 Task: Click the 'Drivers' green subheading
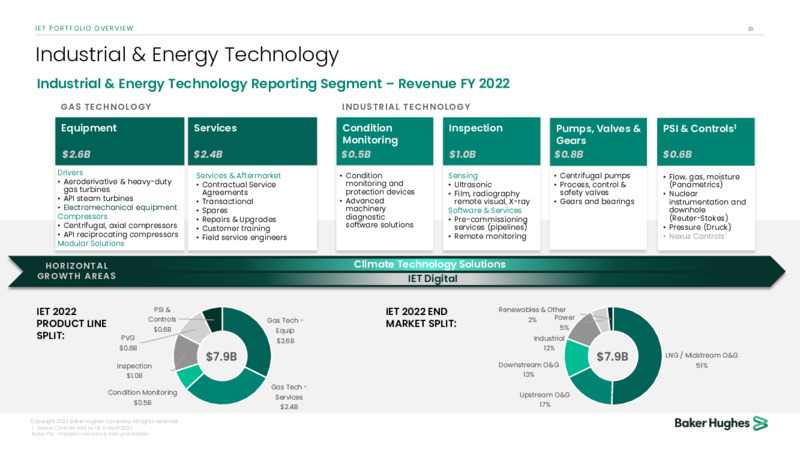coord(70,172)
